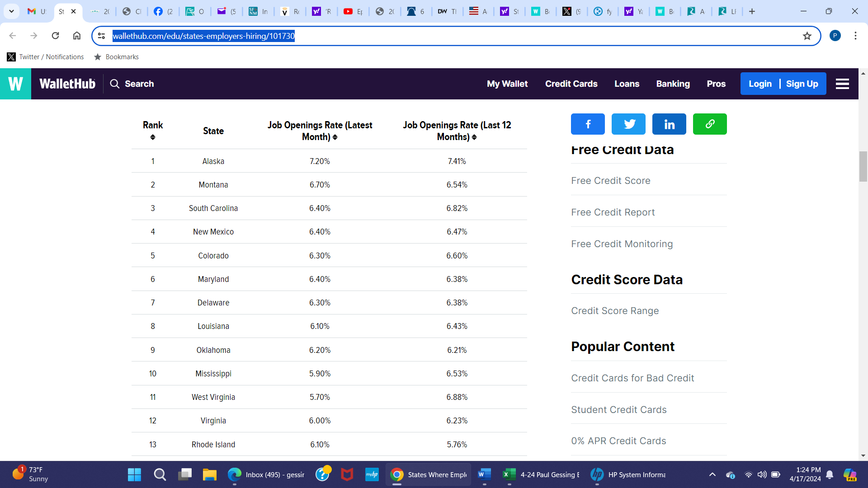This screenshot has height=488, width=868.
Task: Share page via Facebook icon
Action: coord(588,124)
